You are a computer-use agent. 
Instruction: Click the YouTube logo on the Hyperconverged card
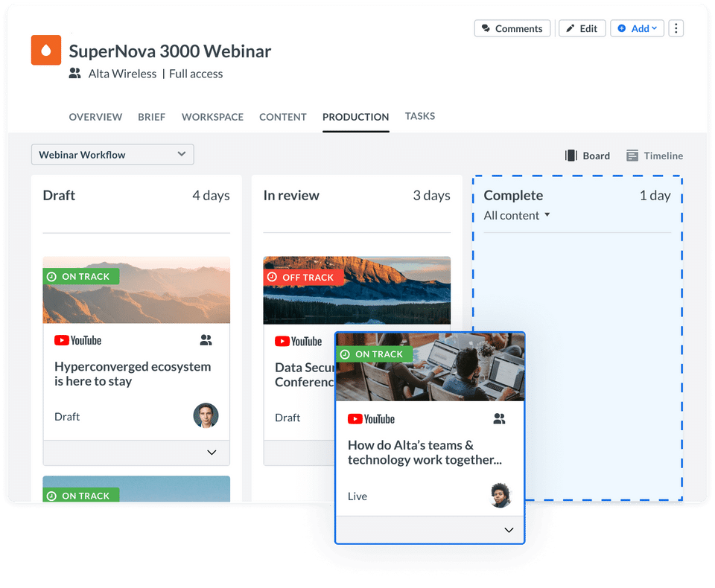[x=78, y=340]
